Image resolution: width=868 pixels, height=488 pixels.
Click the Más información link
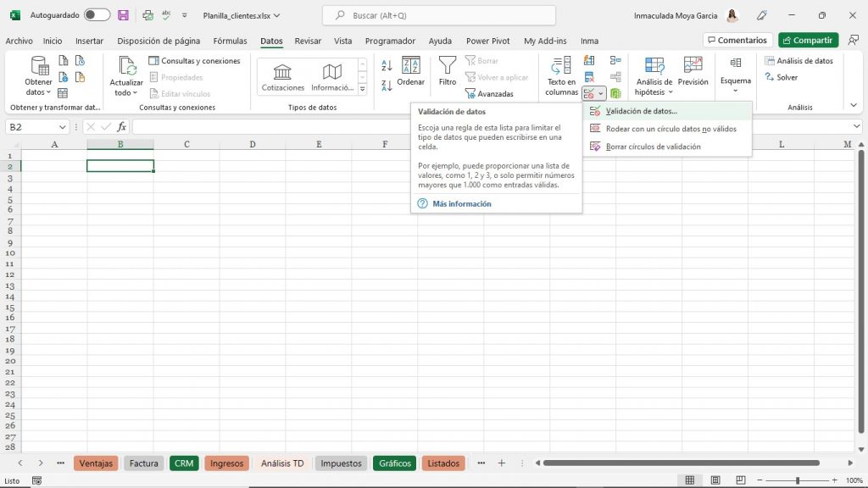[x=461, y=203]
